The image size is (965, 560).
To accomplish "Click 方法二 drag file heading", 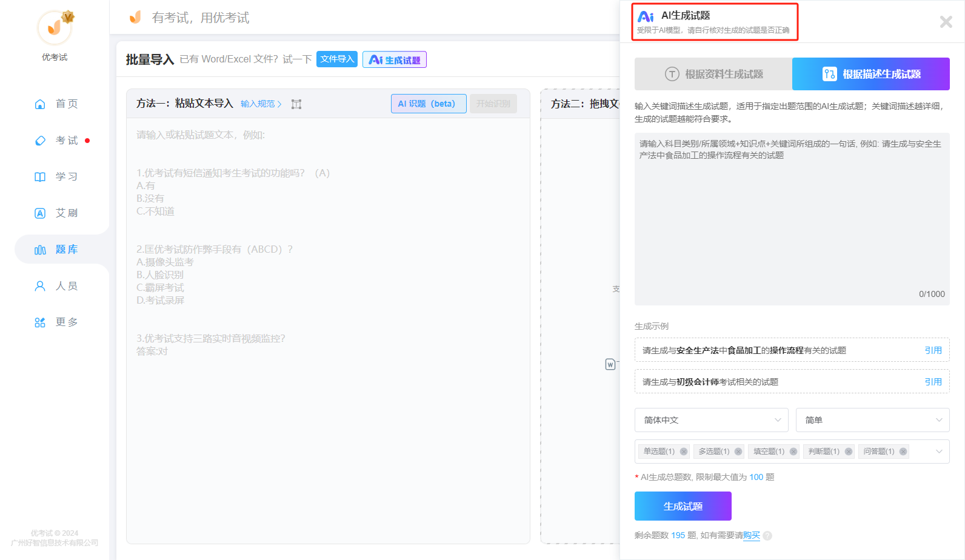I will [x=585, y=104].
